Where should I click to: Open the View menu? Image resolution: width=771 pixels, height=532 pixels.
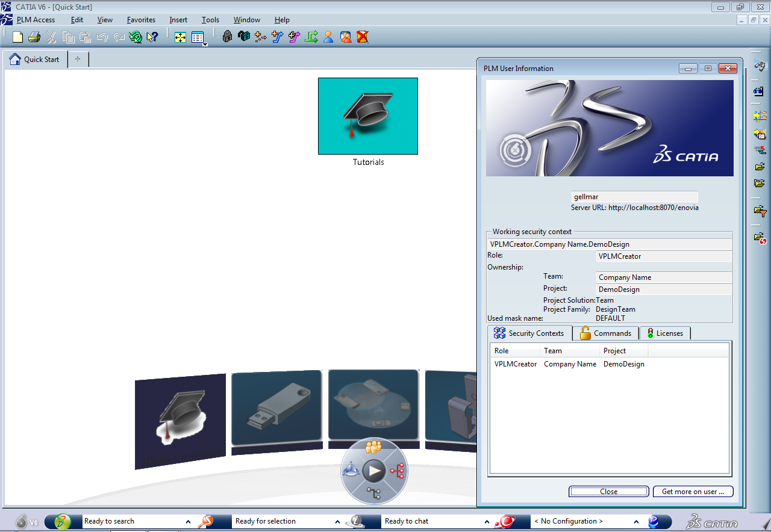(x=105, y=20)
